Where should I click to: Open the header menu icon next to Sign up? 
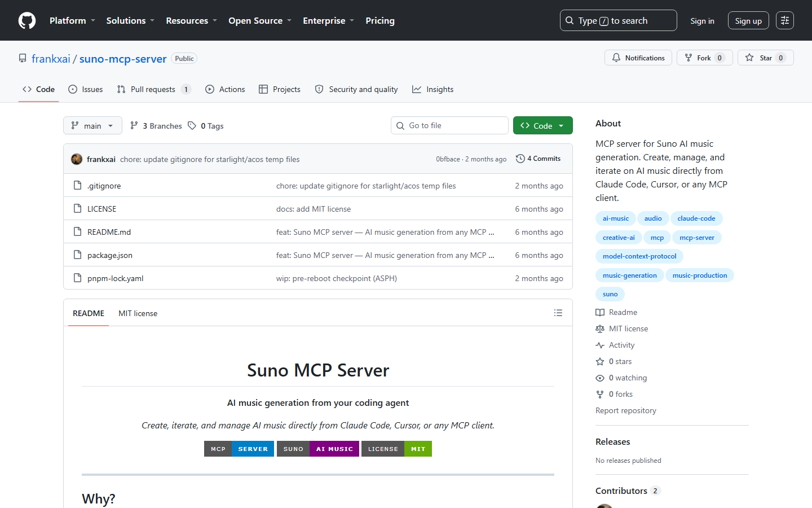pyautogui.click(x=785, y=20)
